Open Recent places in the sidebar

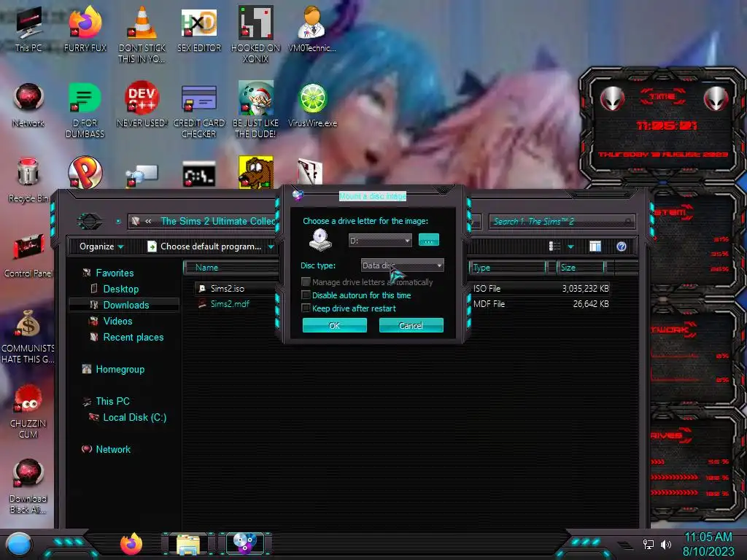coord(133,337)
